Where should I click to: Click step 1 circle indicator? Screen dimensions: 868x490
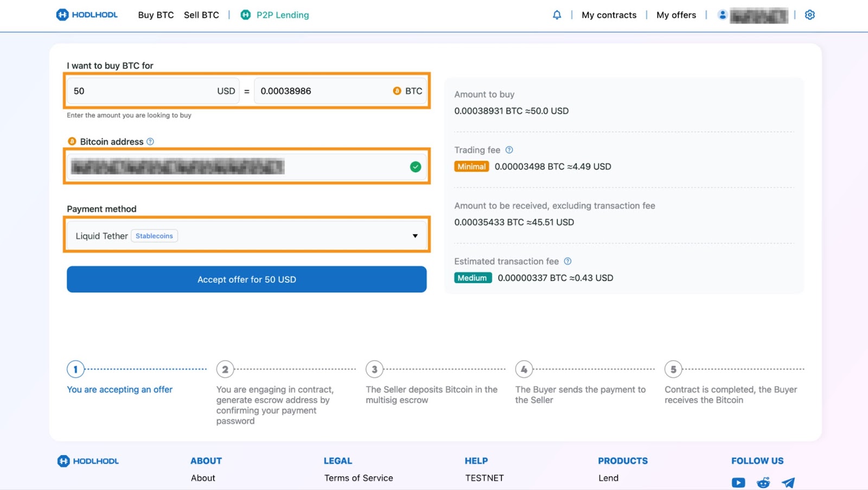pyautogui.click(x=75, y=370)
